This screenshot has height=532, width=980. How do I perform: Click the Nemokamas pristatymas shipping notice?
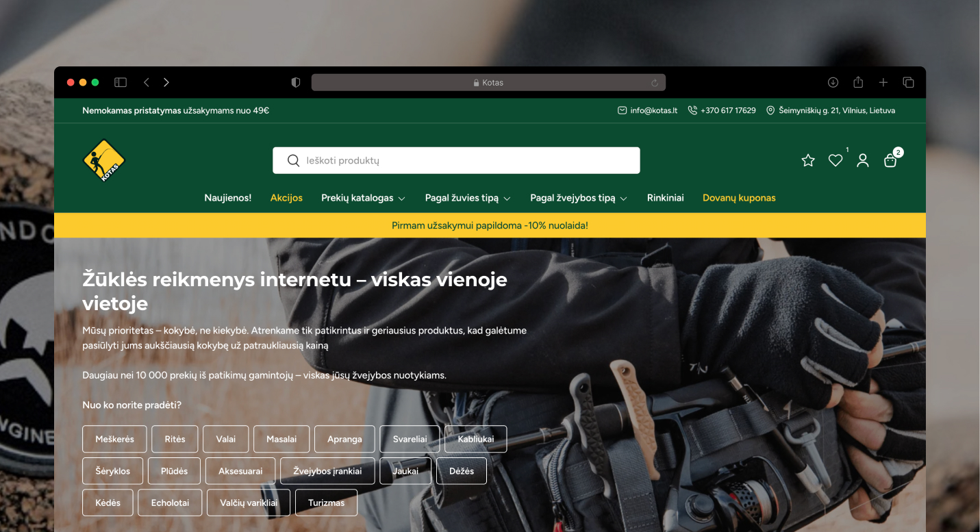(175, 110)
